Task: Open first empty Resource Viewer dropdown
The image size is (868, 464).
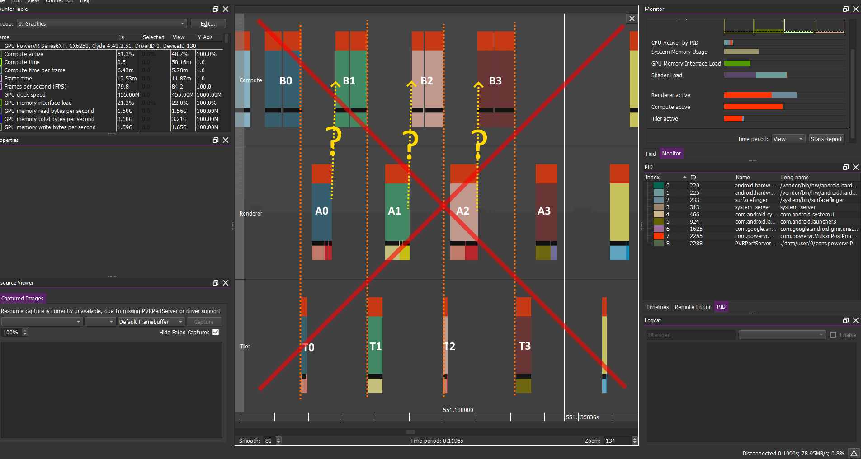Action: pyautogui.click(x=42, y=322)
